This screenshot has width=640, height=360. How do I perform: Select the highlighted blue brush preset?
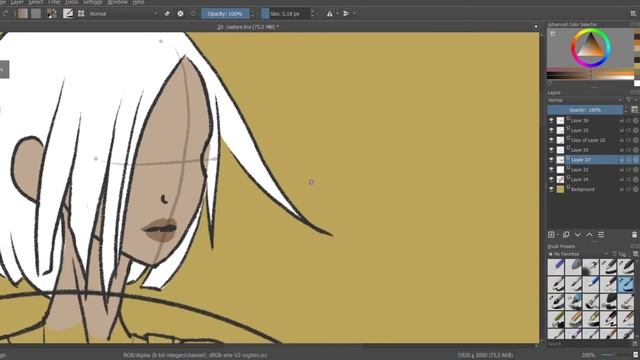point(625,284)
